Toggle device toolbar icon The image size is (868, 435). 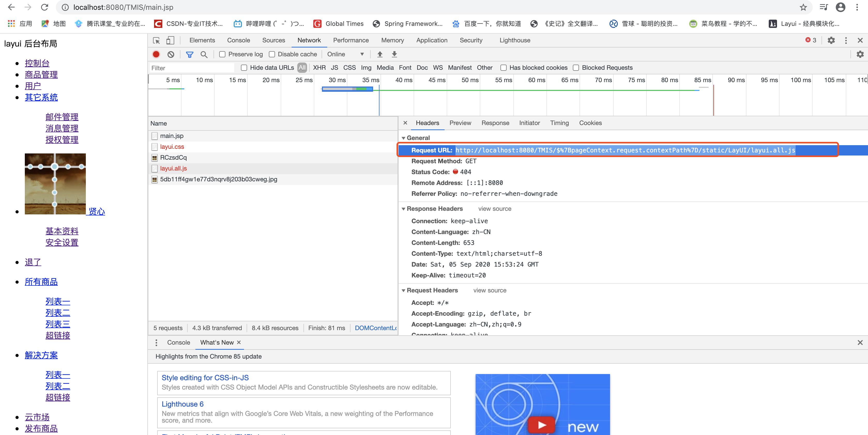170,40
